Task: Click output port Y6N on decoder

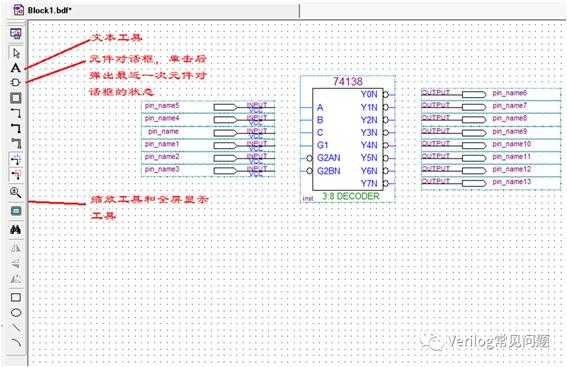Action: tap(369, 171)
